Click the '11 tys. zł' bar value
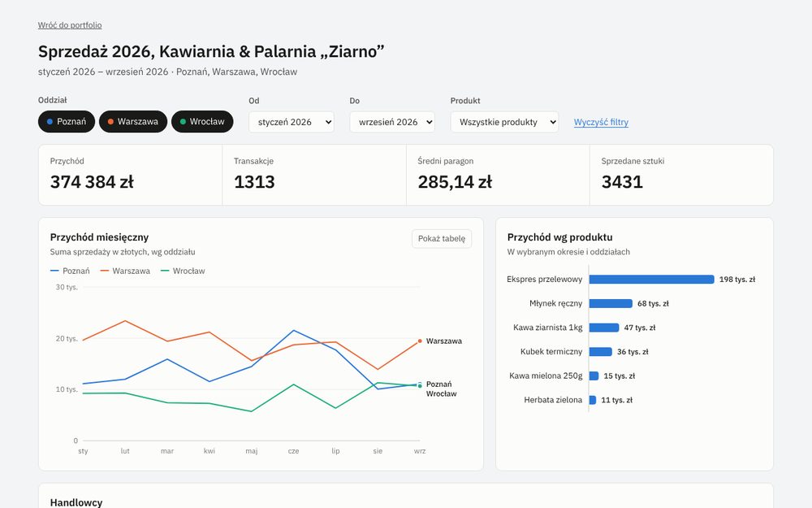Viewport: 812px width, 508px height. (617, 400)
